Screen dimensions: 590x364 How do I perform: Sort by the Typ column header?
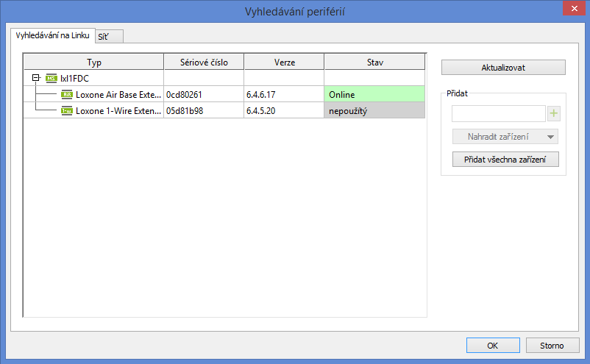pos(94,62)
